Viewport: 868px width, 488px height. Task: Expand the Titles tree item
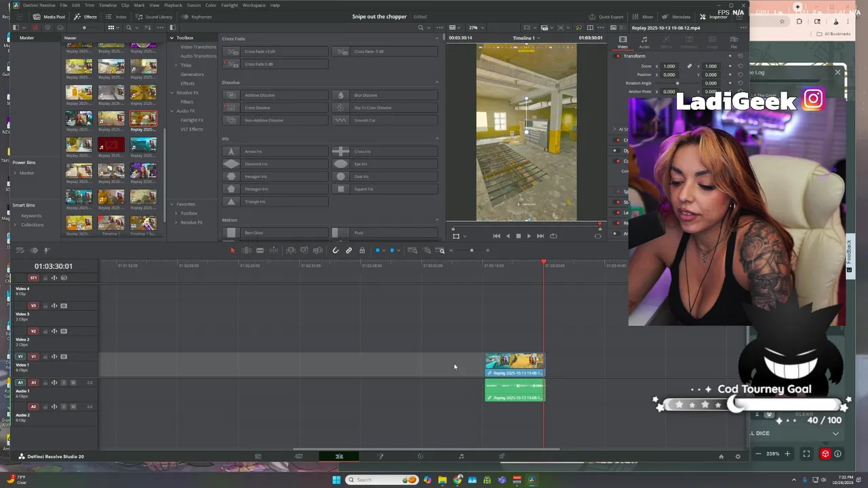point(176,65)
